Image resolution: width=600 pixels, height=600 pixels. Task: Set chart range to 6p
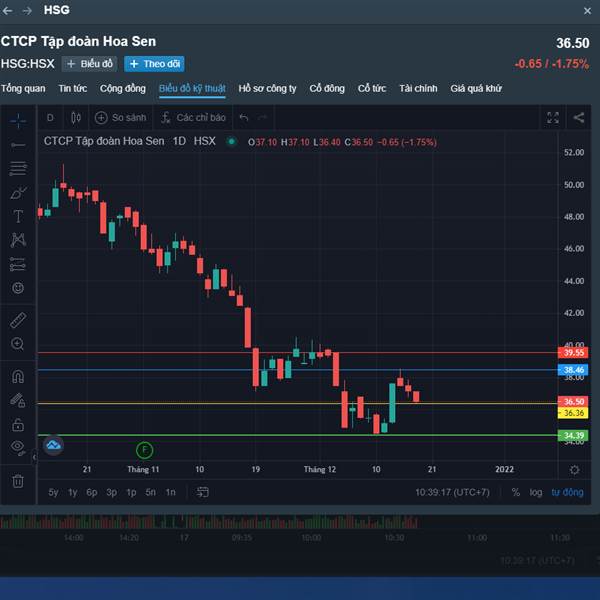[x=92, y=492]
